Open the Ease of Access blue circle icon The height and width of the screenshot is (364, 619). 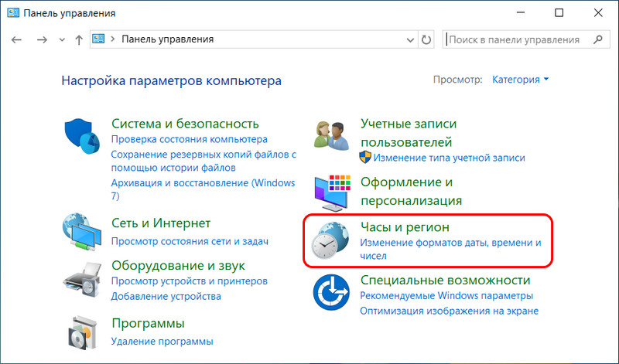(331, 292)
